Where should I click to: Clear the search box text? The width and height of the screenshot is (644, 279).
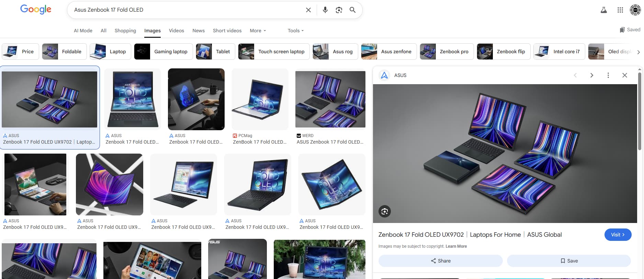308,10
